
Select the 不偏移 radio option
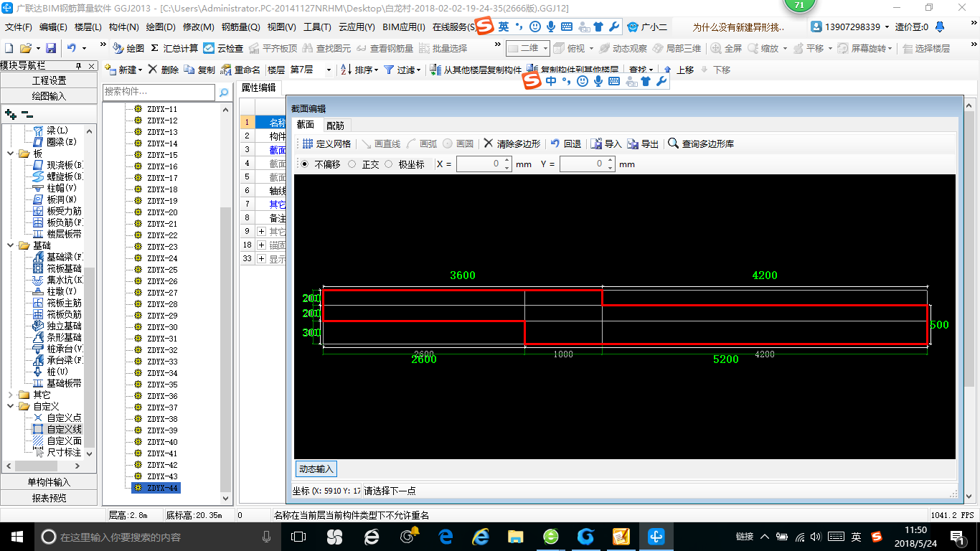coord(305,164)
